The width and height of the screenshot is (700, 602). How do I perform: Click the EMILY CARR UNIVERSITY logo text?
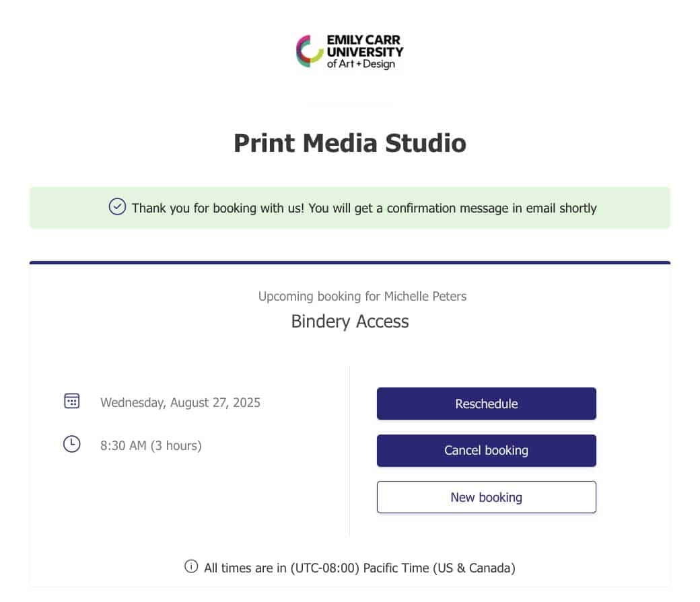[365, 45]
